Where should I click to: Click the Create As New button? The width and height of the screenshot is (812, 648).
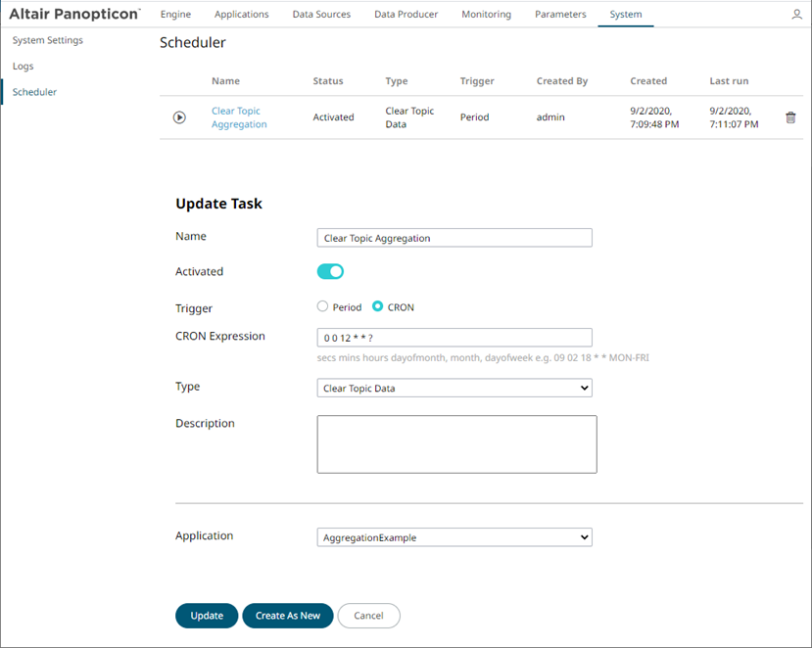[x=287, y=616]
